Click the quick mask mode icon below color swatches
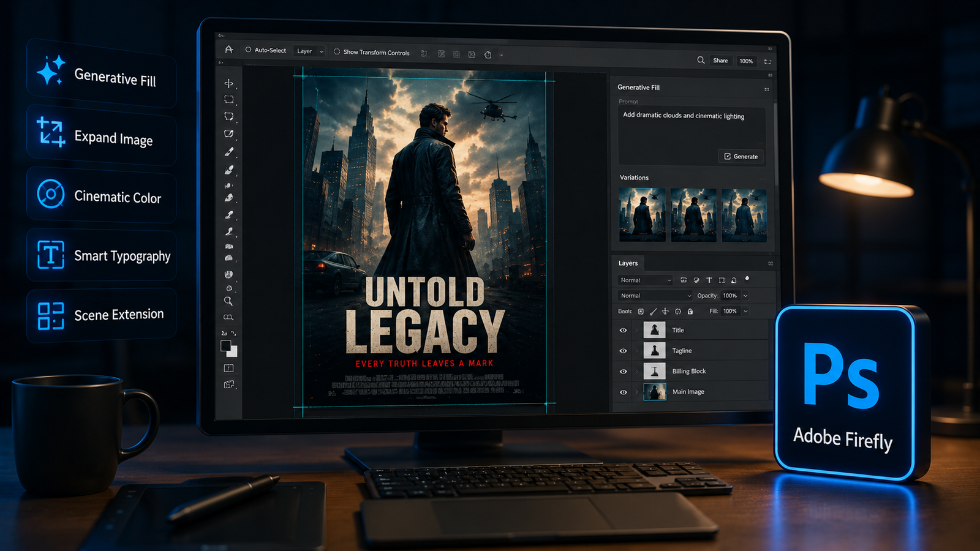The width and height of the screenshot is (980, 551). [228, 368]
